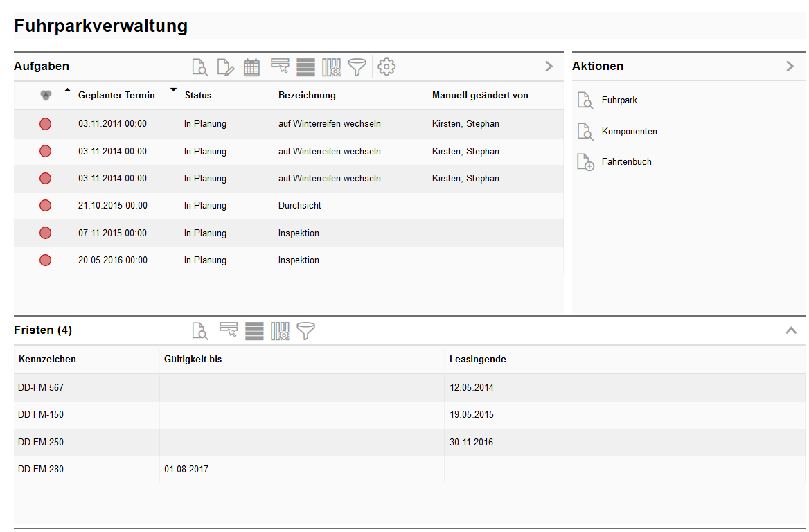Click the edit document pencil icon in Aufgaben

[226, 67]
